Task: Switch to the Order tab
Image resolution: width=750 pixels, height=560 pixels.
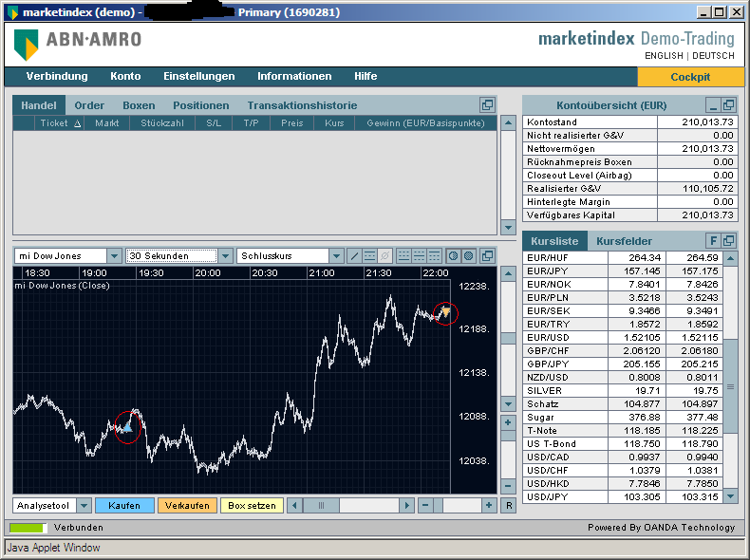Action: [89, 105]
